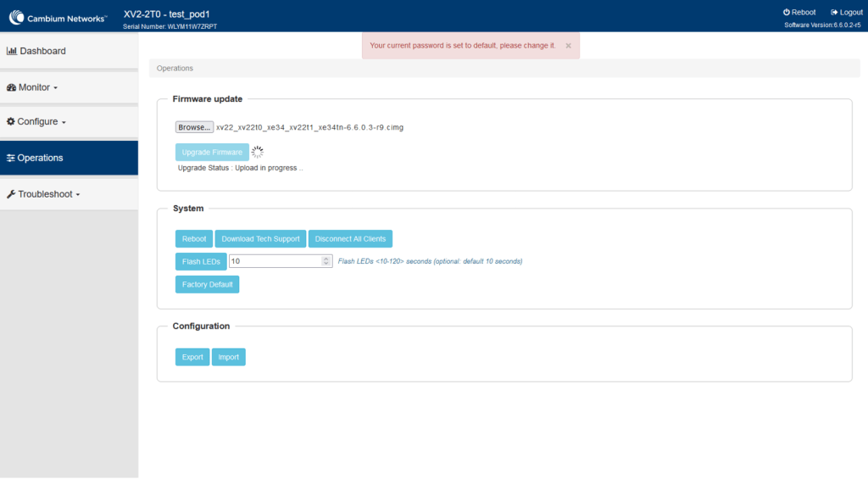868x479 pixels.
Task: Click the Configure gear icon
Action: (x=11, y=121)
